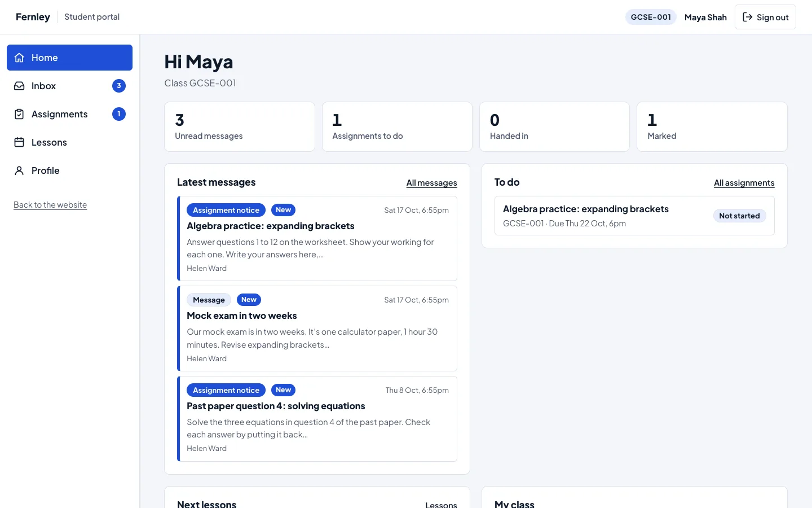Open the to-do assignment 'Algebra practice: expanding brackets'

pos(634,216)
